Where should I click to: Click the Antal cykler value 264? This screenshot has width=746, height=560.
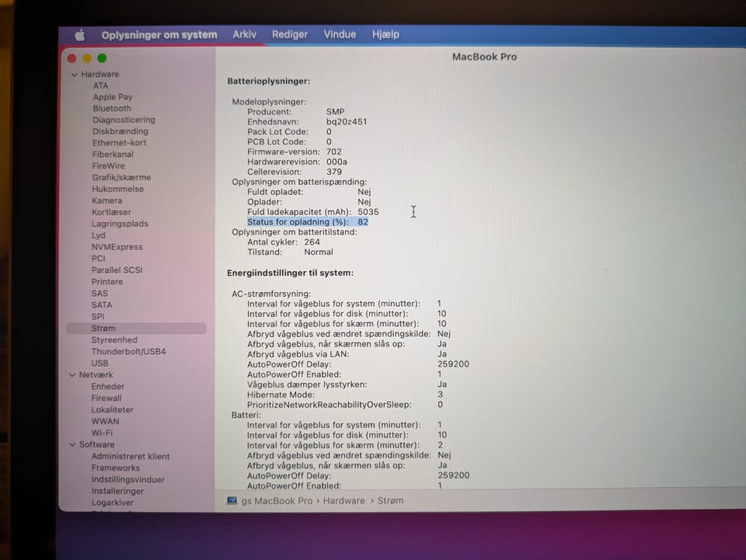(x=312, y=242)
